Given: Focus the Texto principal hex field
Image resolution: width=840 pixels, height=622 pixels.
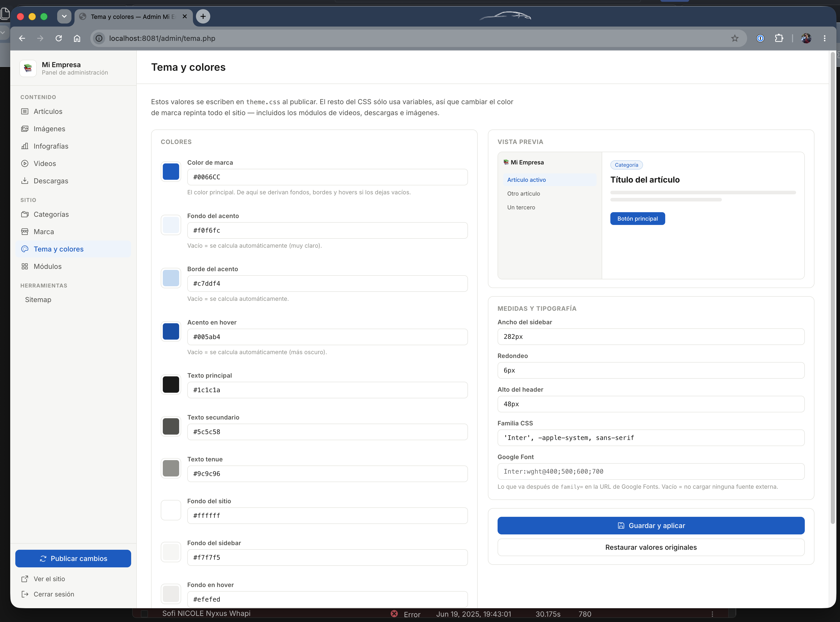Looking at the screenshot, I should (x=327, y=390).
